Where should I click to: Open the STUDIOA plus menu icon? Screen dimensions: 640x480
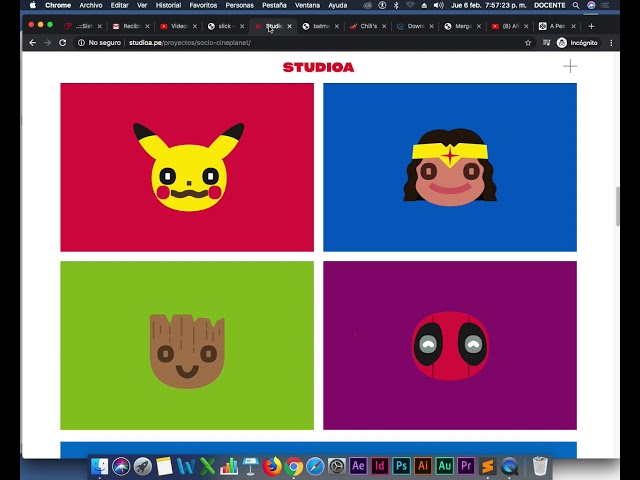[570, 66]
